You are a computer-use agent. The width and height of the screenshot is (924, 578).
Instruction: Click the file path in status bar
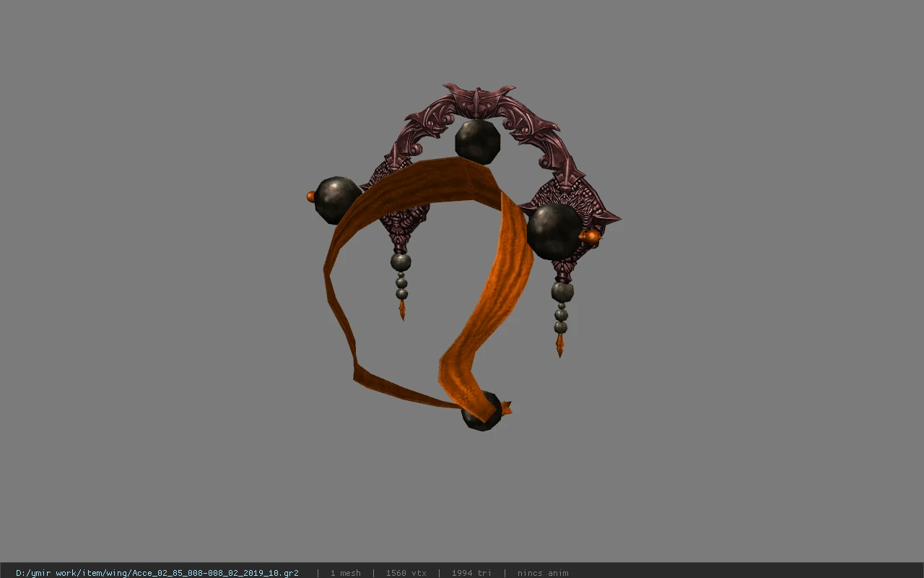[157, 573]
